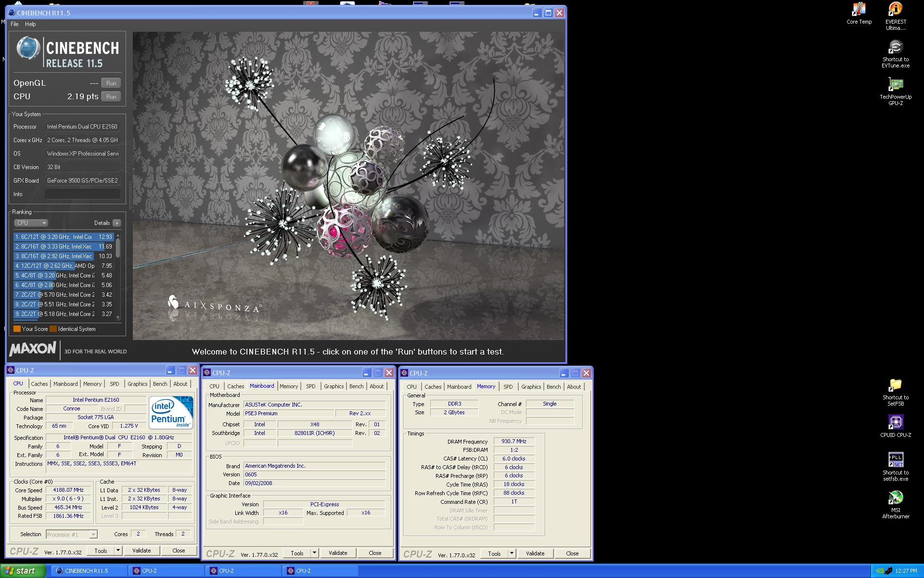Click the Cinebench logo sphere icon

(x=28, y=49)
